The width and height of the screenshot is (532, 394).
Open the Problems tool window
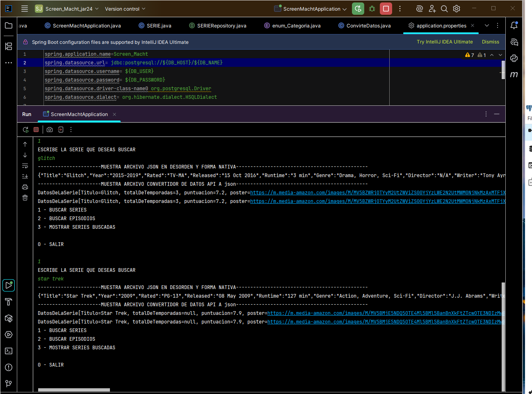tap(9, 367)
